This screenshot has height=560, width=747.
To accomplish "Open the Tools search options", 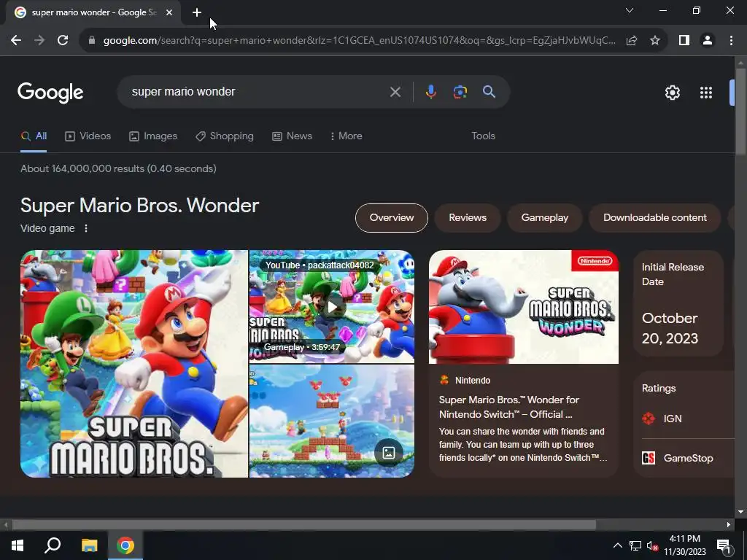I will tap(483, 136).
